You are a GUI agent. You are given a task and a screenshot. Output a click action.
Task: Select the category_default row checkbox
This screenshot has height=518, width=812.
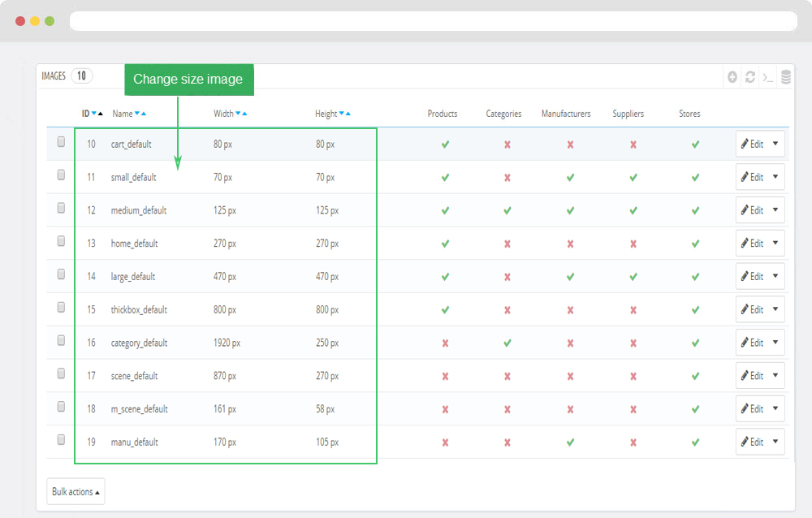pos(61,340)
